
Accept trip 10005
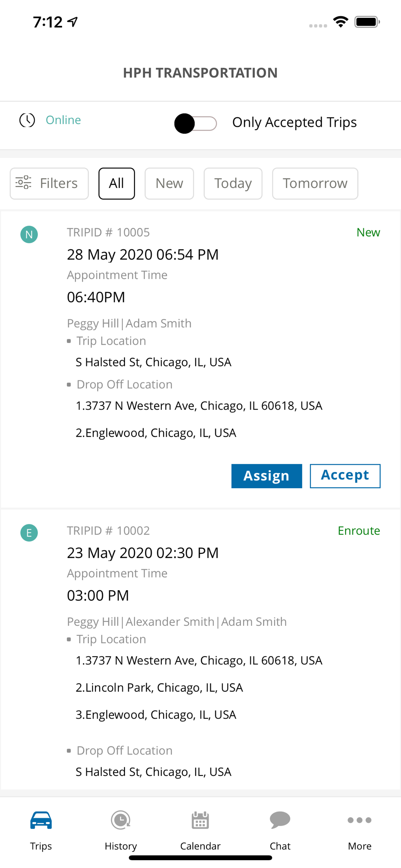point(345,476)
